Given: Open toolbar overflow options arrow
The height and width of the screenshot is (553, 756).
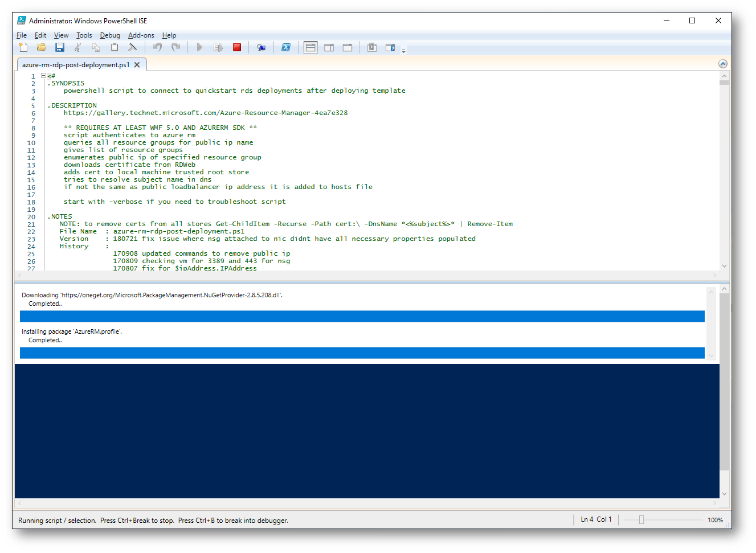Looking at the screenshot, I should click(404, 51).
